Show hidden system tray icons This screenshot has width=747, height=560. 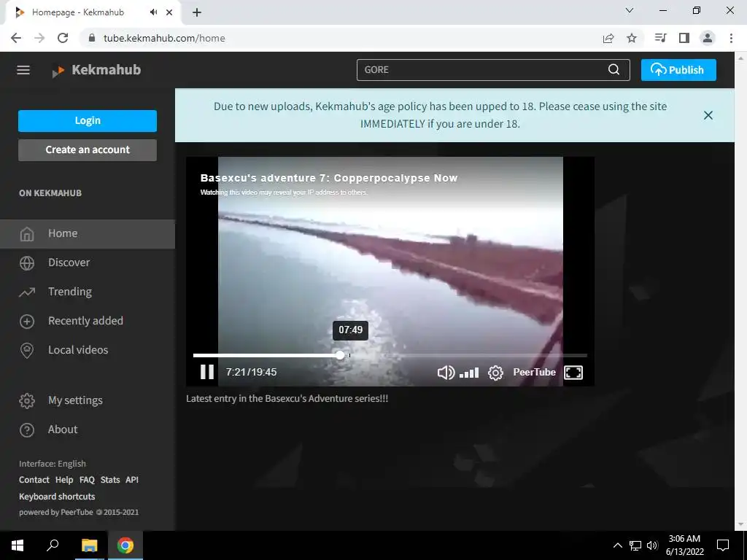(x=617, y=545)
